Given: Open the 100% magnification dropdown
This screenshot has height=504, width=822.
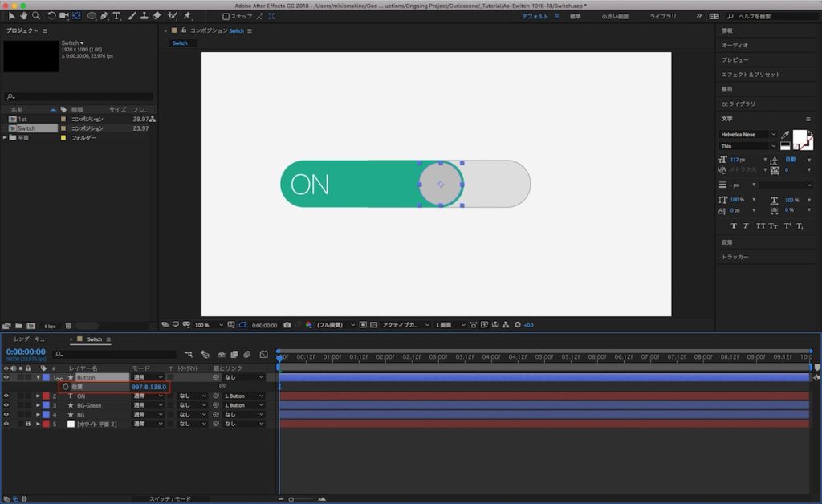Looking at the screenshot, I should pos(205,325).
